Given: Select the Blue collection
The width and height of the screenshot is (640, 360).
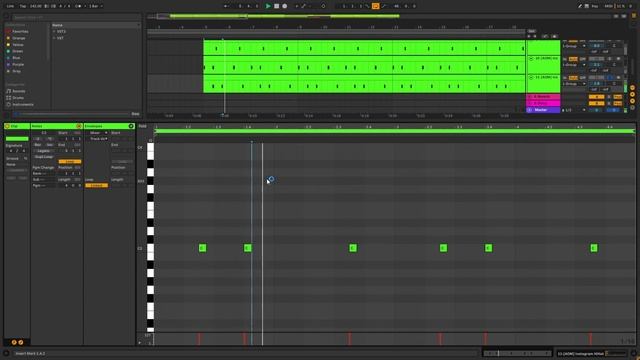Looking at the screenshot, I should (x=16, y=58).
